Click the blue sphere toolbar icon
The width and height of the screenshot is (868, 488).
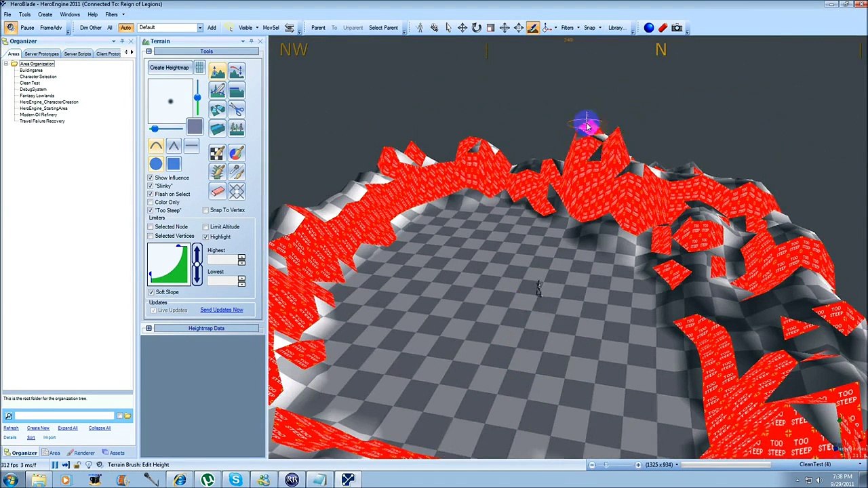click(649, 28)
